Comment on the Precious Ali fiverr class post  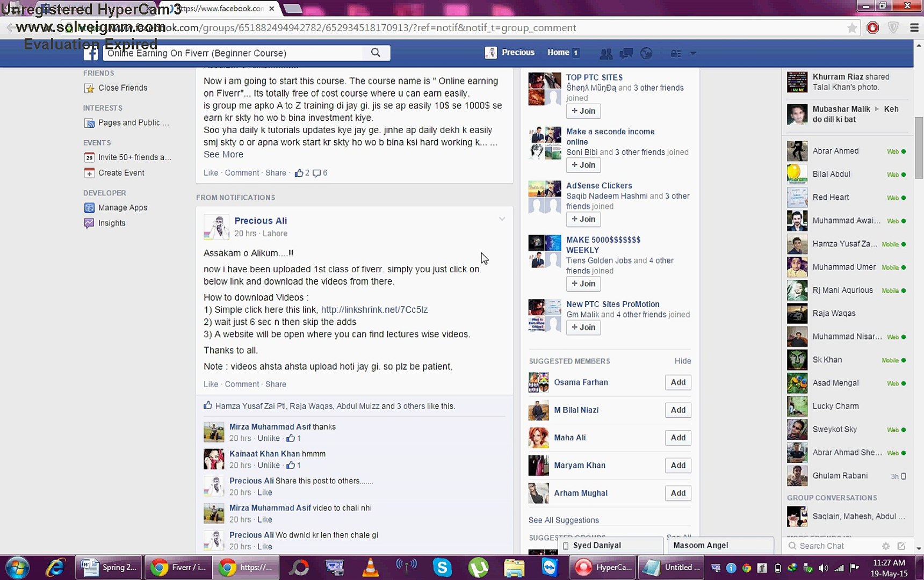pos(242,385)
